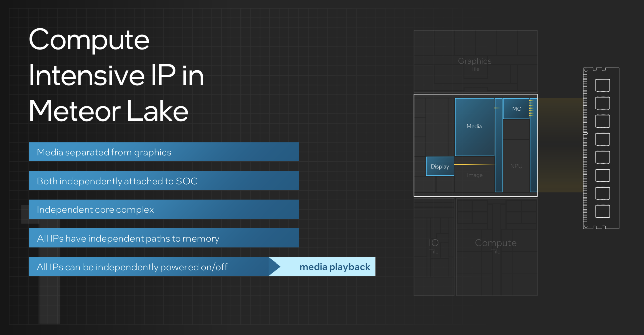Click the 'Media separated from graphics' bar
Screen dimensions: 644x335
click(x=164, y=152)
